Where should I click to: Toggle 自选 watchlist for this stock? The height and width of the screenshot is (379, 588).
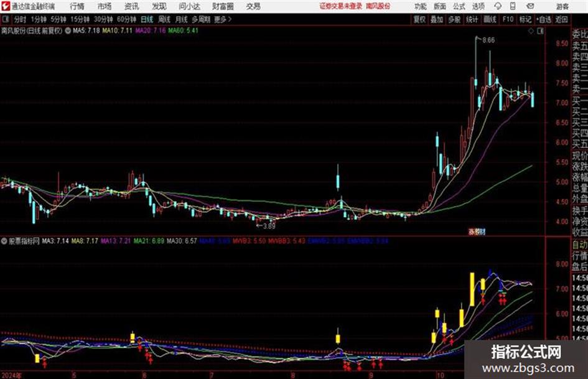coord(543,19)
